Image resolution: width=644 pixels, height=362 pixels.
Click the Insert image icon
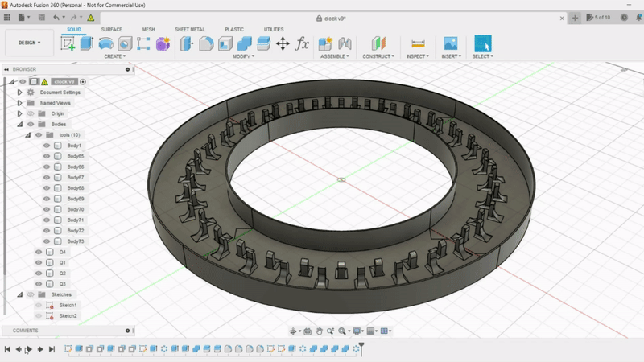pyautogui.click(x=451, y=43)
